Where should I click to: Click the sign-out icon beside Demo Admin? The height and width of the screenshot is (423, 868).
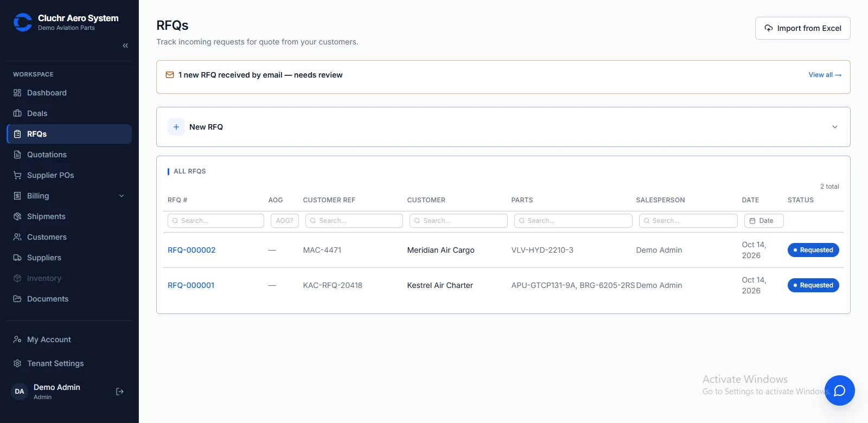[x=120, y=392]
